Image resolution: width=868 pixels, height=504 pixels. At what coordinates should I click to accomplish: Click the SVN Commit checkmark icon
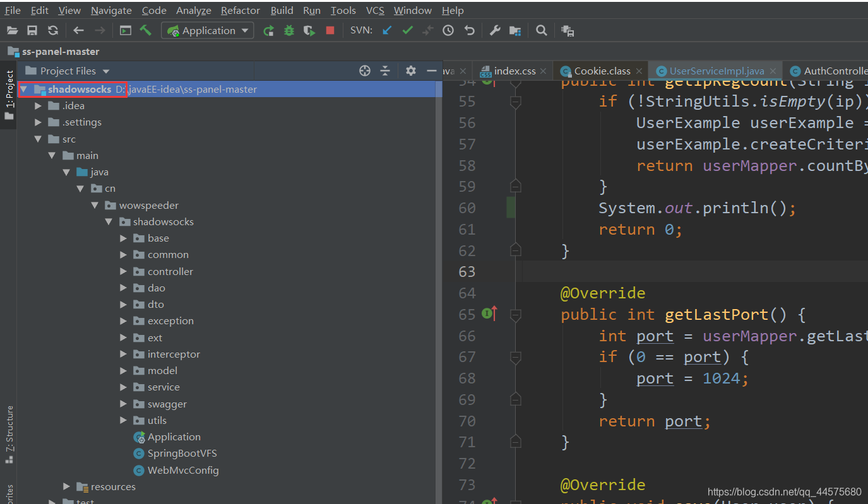click(408, 30)
